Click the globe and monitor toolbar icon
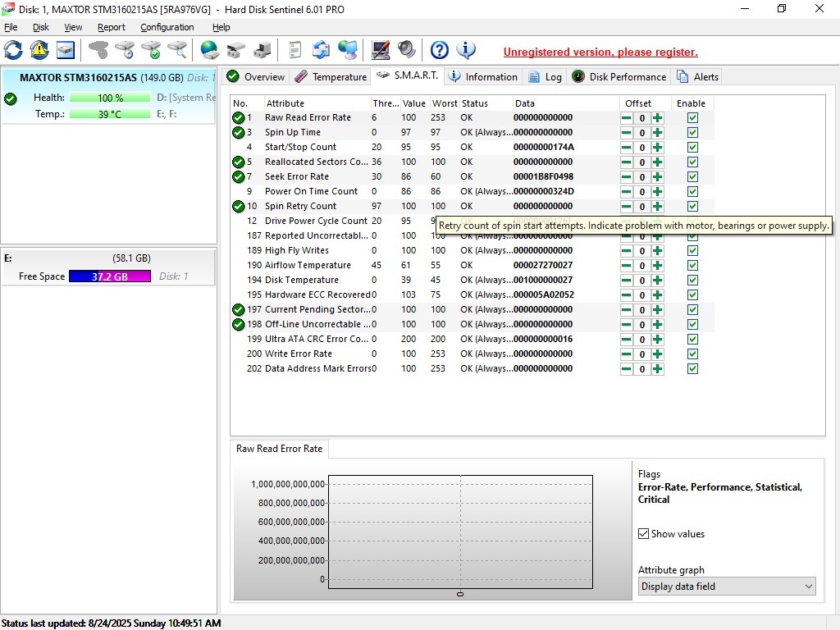 [348, 50]
